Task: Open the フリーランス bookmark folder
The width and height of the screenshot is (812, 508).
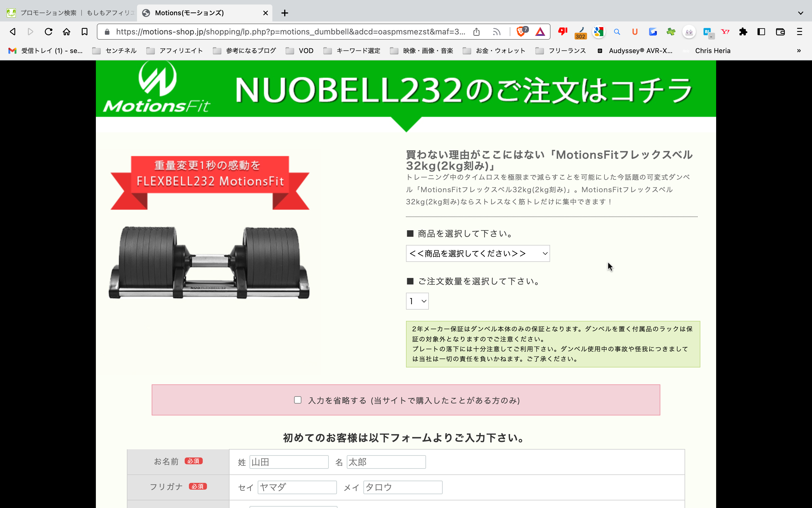Action: [560, 51]
